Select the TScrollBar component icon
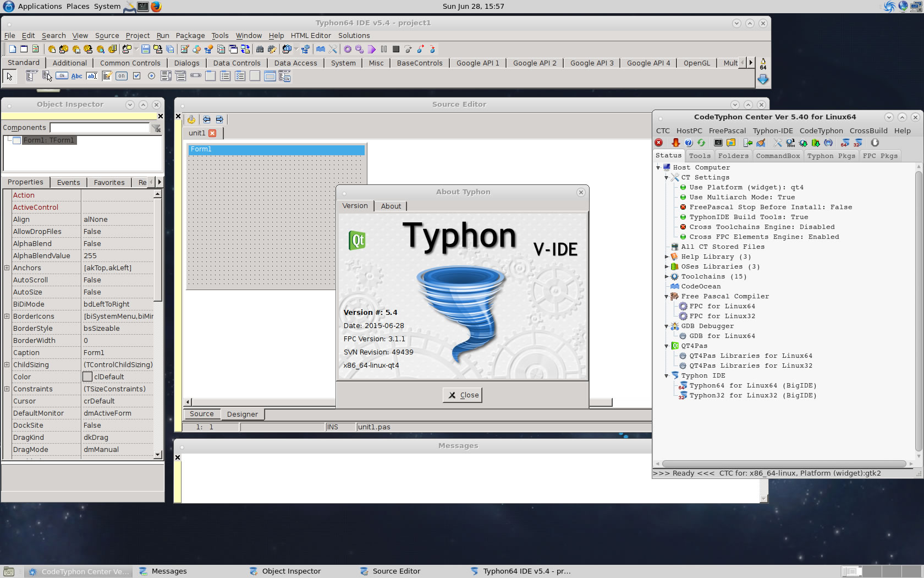This screenshot has height=578, width=924. pos(196,76)
